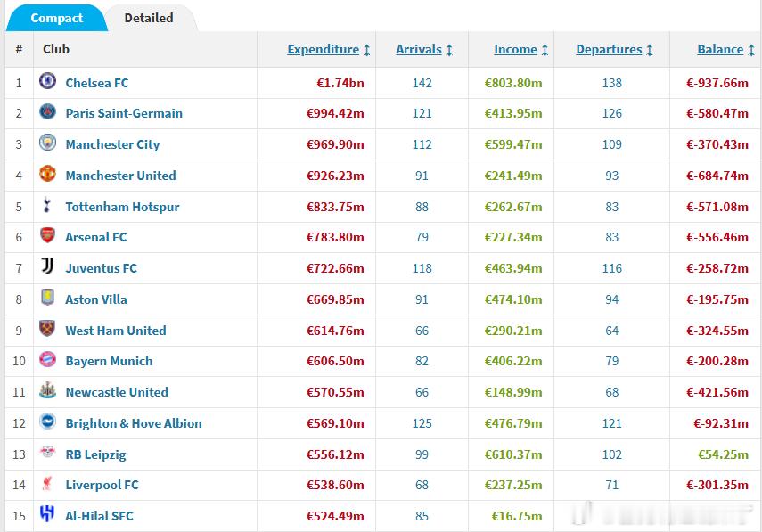Open Aston Villa's 94 departures link

(612, 299)
